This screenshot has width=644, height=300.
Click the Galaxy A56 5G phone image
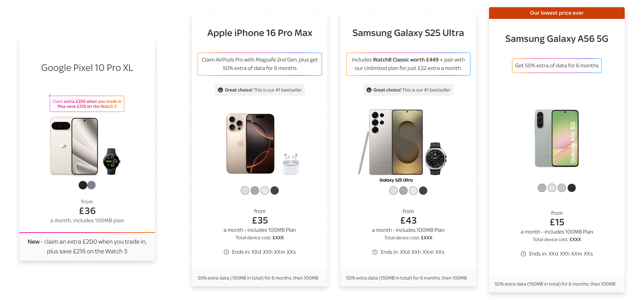pyautogui.click(x=556, y=138)
